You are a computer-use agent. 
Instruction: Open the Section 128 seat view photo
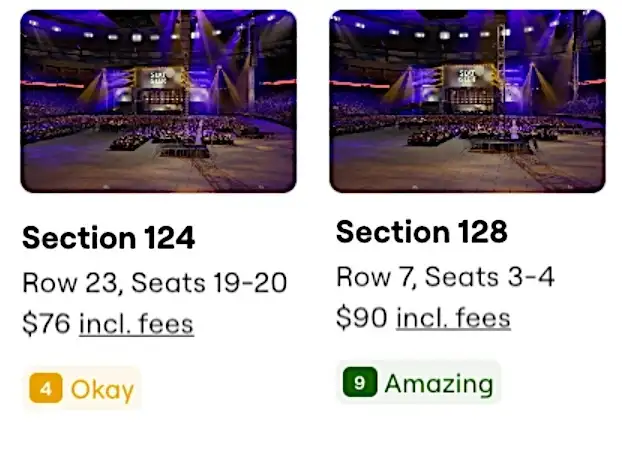tap(467, 102)
